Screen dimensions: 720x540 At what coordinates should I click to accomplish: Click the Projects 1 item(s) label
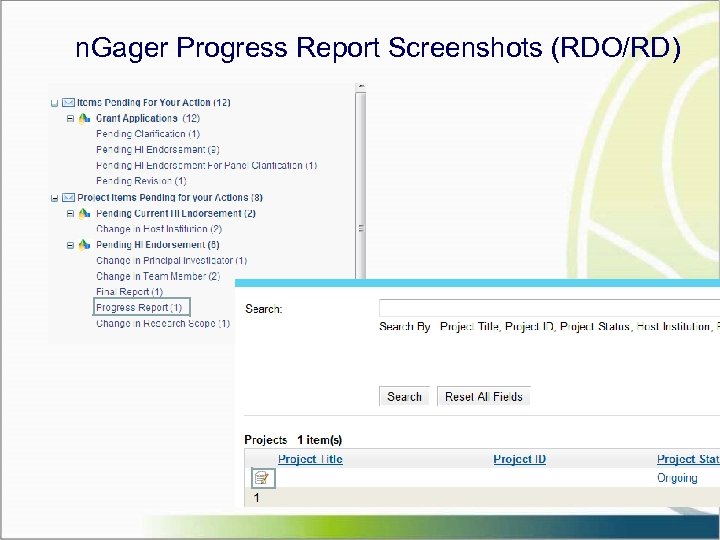tap(293, 440)
